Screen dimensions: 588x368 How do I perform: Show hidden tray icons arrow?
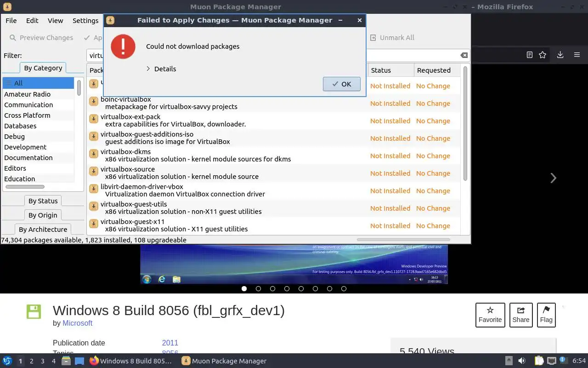509,361
